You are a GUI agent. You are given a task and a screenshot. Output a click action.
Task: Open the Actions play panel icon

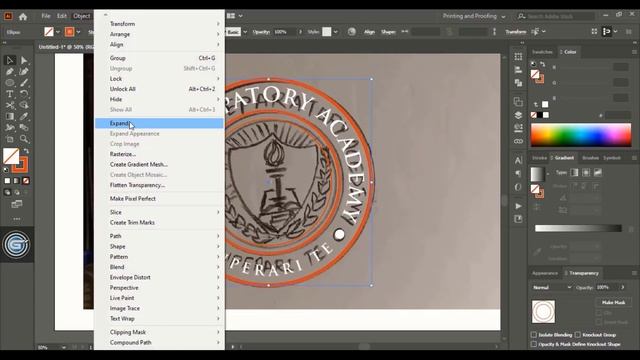click(x=518, y=206)
